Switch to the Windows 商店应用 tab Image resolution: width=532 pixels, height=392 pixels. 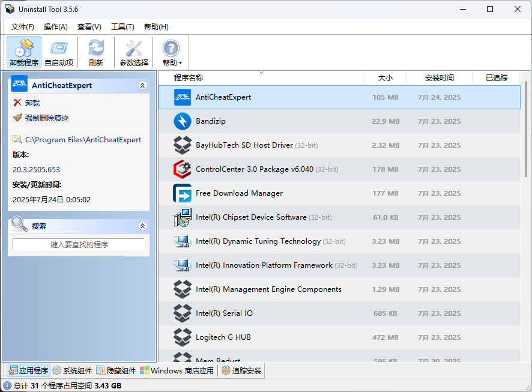[177, 370]
